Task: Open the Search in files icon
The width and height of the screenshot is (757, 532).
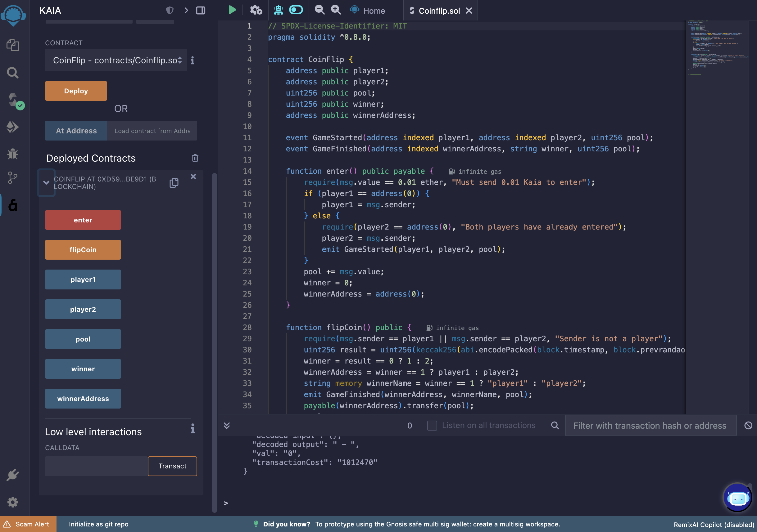Action: click(x=12, y=73)
